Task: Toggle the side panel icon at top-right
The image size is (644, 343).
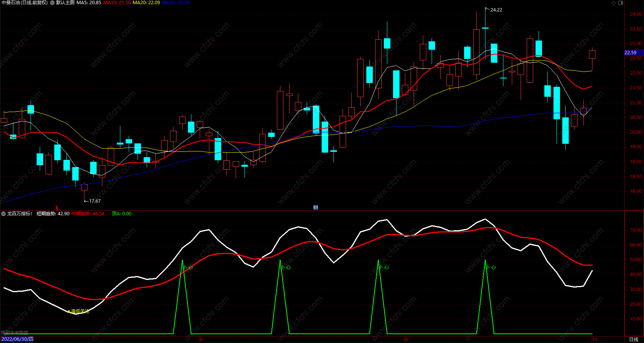Action: (x=621, y=3)
